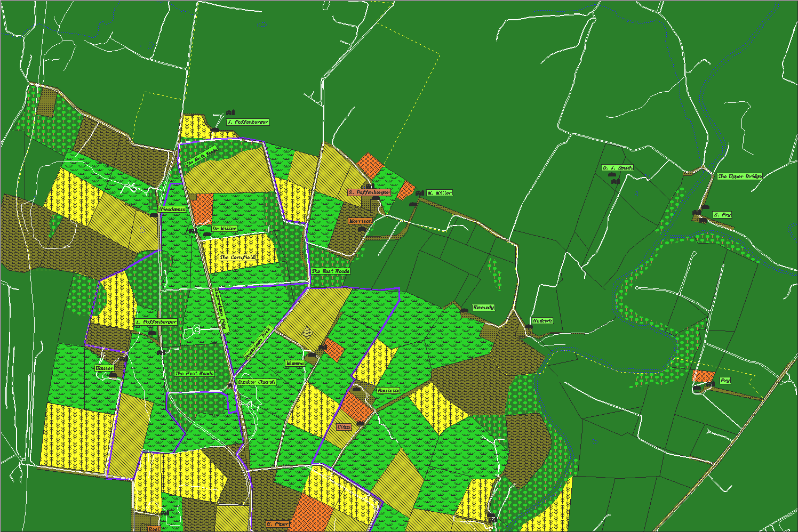Click the Roulette house icon
The image size is (798, 532).
[356, 389]
